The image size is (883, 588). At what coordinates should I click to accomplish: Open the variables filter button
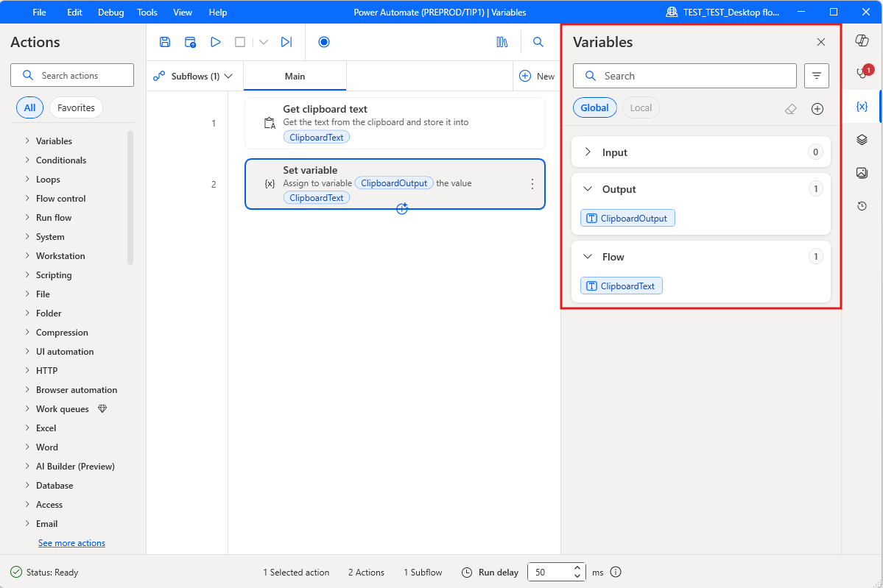click(x=817, y=76)
